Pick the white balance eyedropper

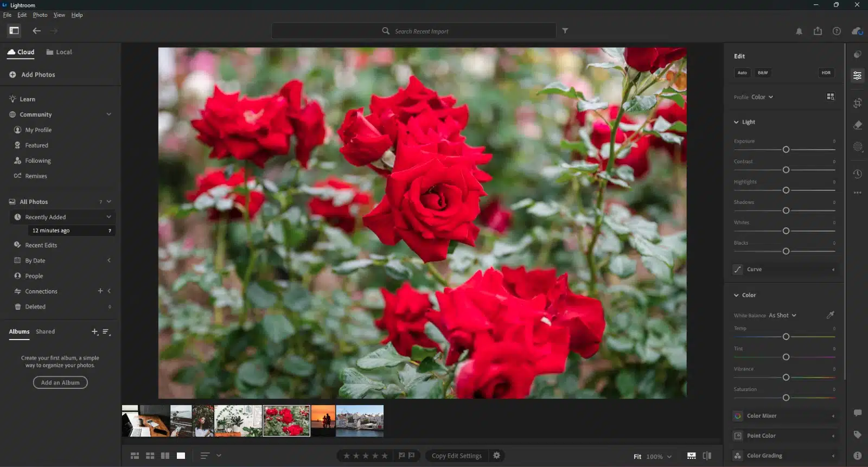click(830, 315)
